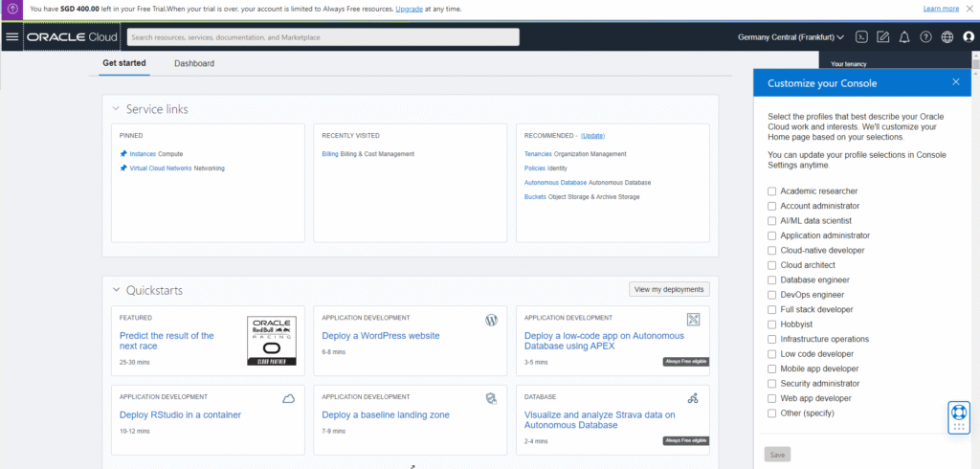Open the Instances pinned link
Viewport: 980px width, 469px height.
144,154
